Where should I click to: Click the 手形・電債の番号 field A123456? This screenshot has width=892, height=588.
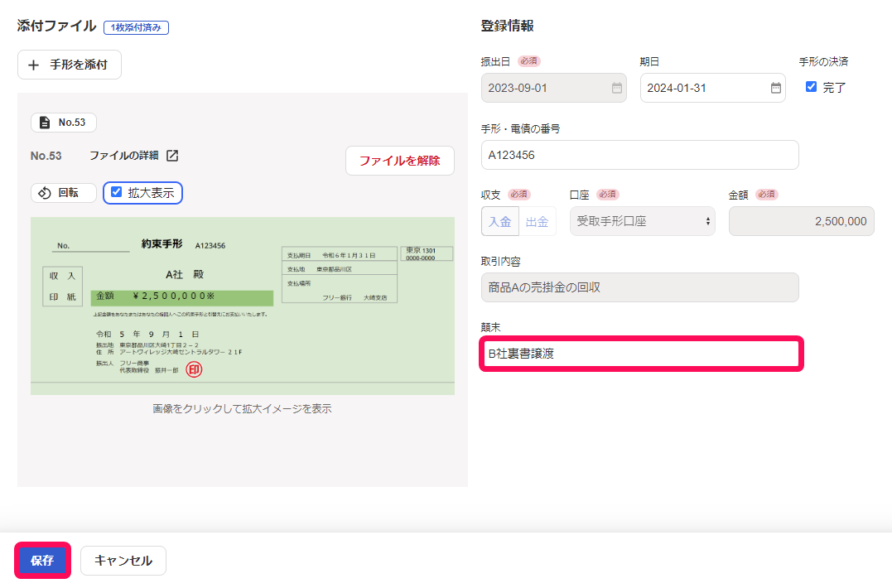(640, 155)
